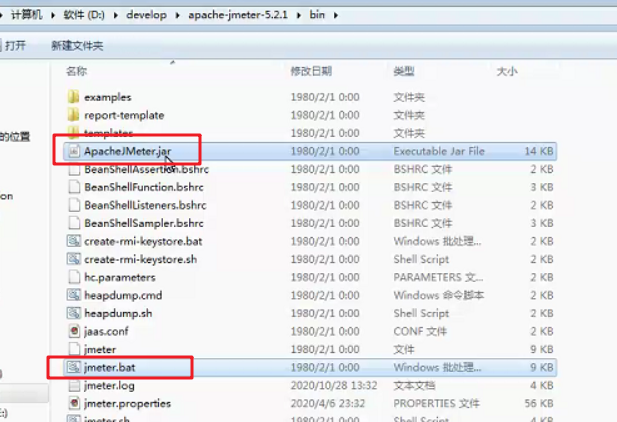Click the heapdump.cmd file icon
This screenshot has width=617, height=422.
[x=74, y=295]
